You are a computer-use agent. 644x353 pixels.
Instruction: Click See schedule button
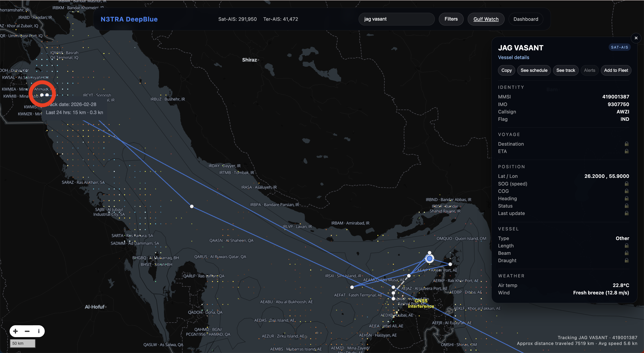tap(534, 70)
